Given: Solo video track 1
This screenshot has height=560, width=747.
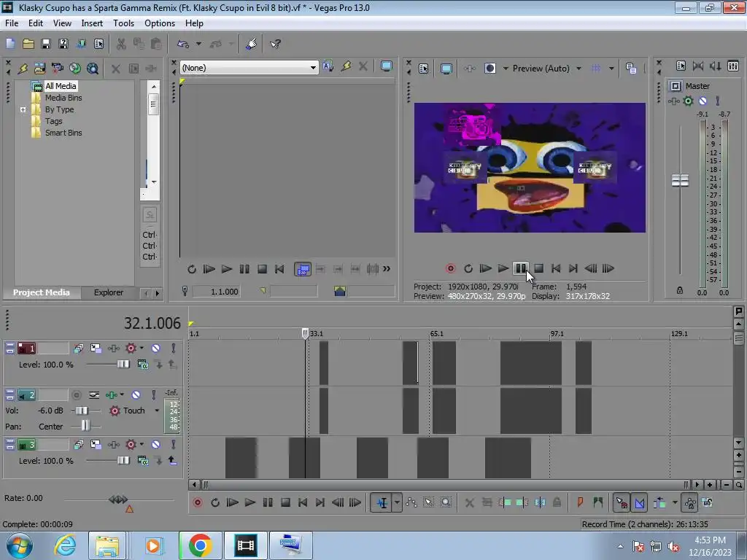Looking at the screenshot, I should [x=174, y=349].
